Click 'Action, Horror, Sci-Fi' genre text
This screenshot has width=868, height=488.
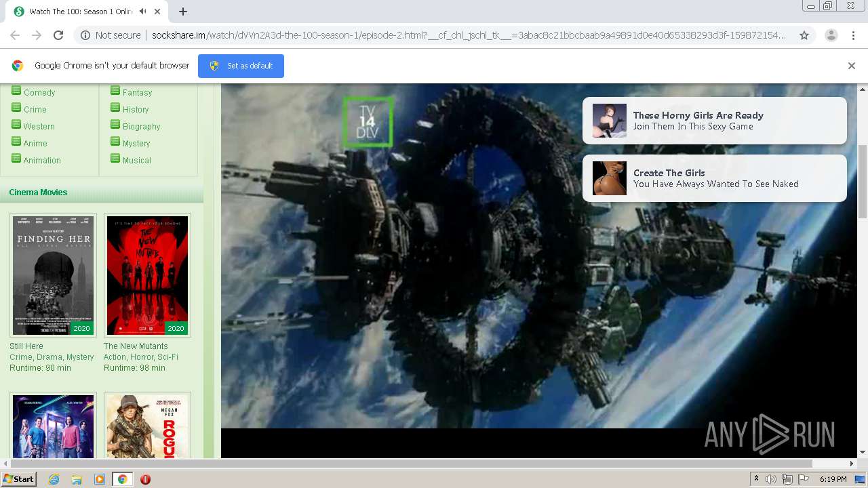click(x=141, y=357)
